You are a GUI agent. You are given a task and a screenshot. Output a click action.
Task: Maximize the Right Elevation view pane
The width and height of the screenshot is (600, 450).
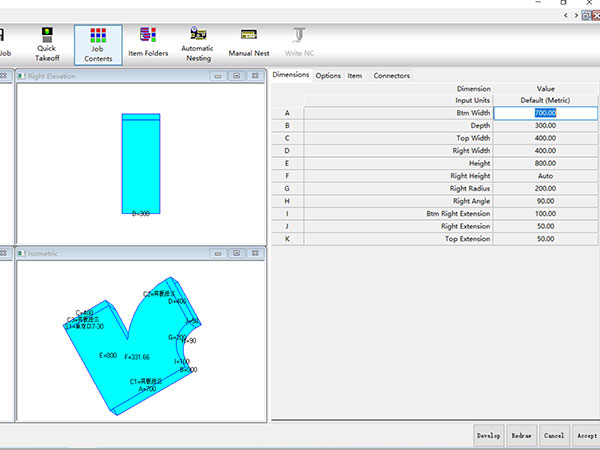(236, 76)
